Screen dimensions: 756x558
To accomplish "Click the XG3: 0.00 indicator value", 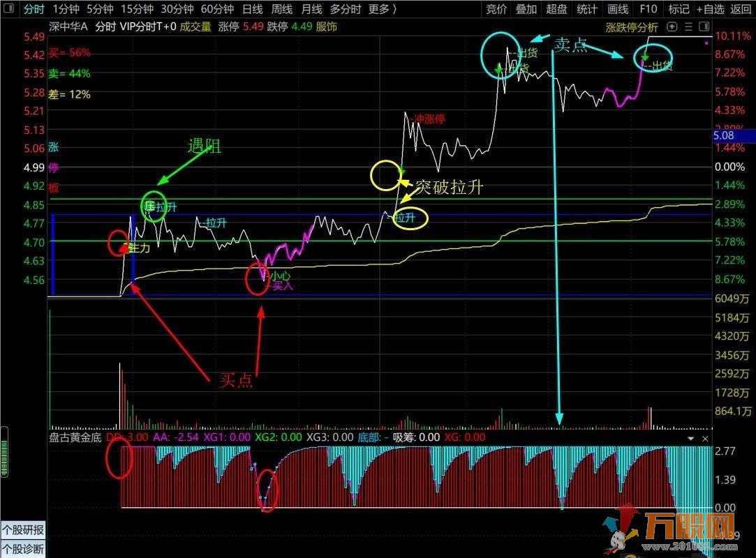I will coord(330,437).
